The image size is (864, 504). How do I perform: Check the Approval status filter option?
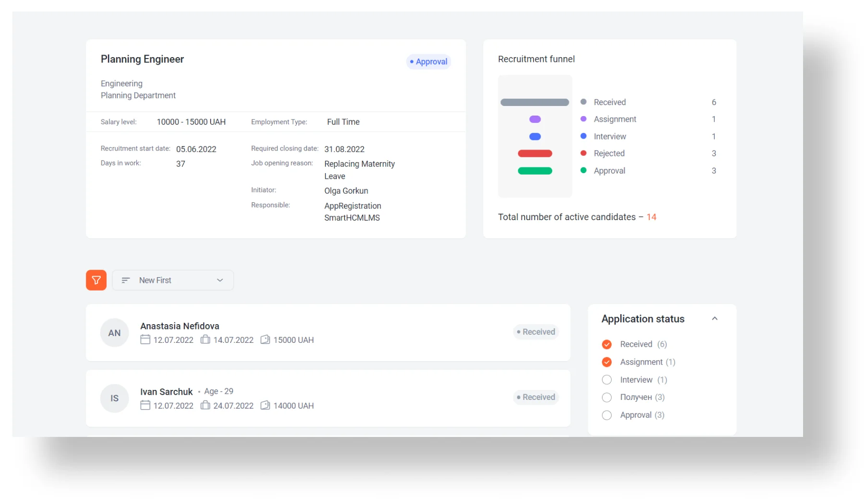606,415
